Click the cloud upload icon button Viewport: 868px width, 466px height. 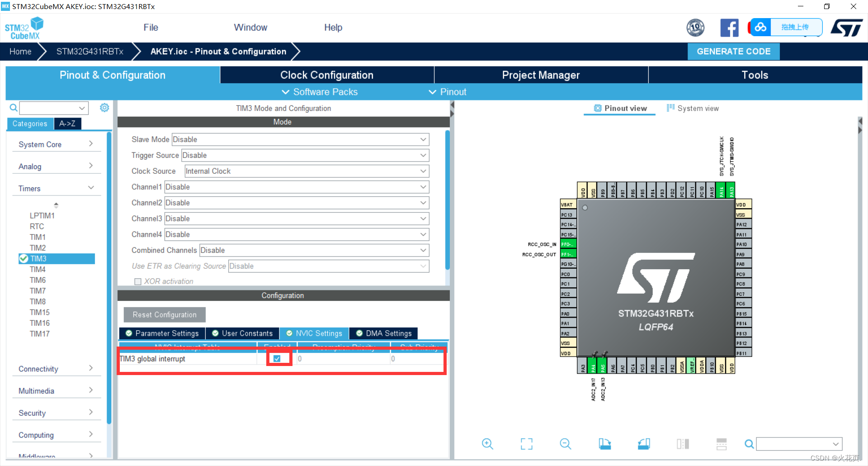(761, 27)
